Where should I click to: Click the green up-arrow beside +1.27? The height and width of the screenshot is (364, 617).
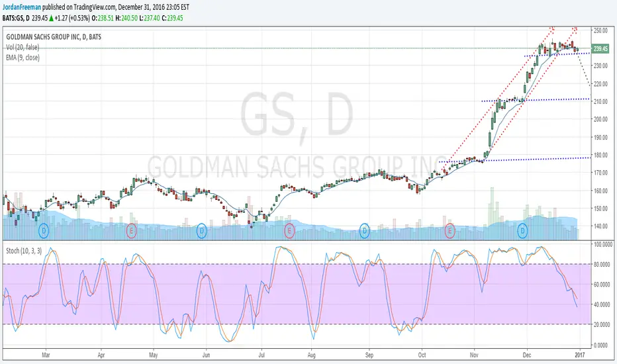point(51,18)
